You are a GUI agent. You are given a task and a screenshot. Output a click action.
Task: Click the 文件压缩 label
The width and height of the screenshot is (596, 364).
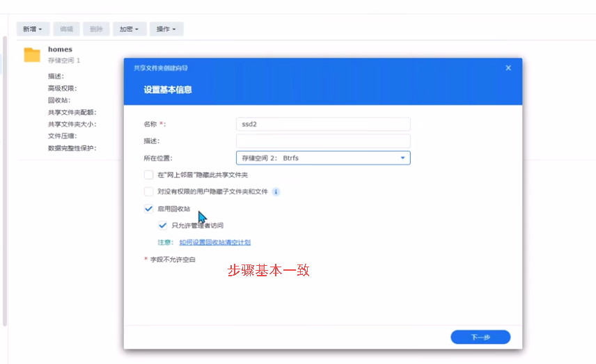pyautogui.click(x=63, y=136)
